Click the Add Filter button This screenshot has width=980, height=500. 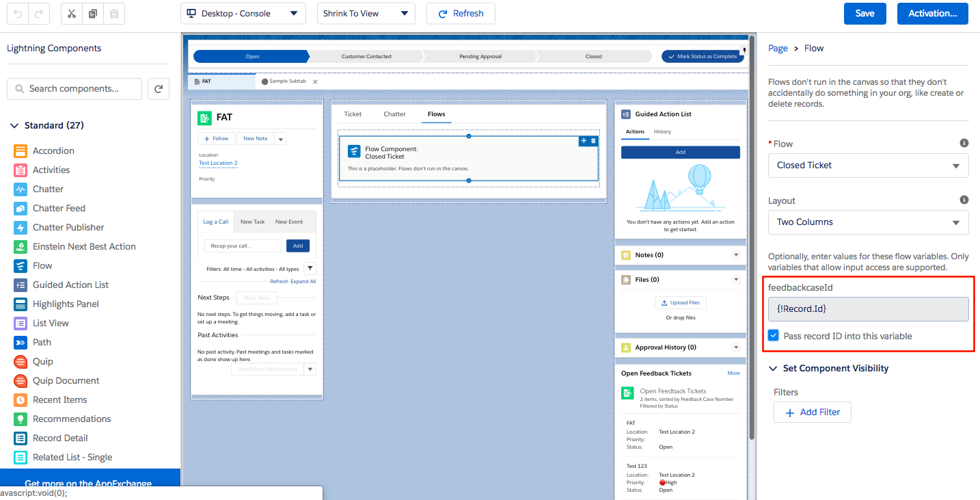click(812, 412)
